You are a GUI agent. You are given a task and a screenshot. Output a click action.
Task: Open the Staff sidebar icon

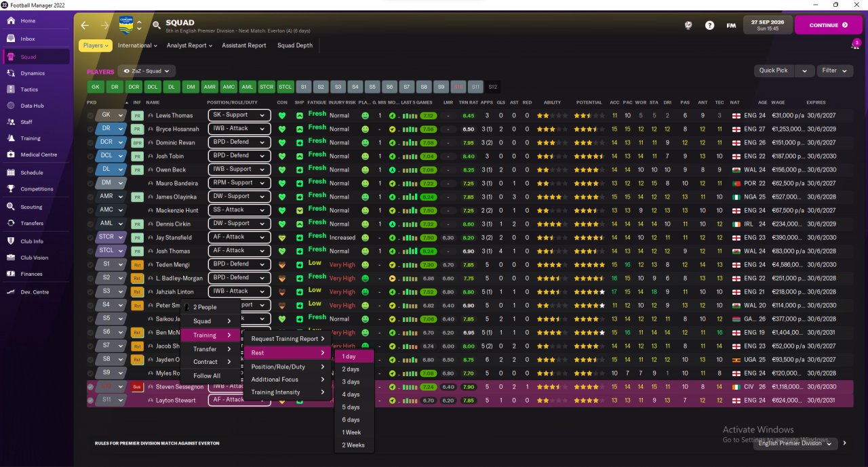pyautogui.click(x=12, y=122)
